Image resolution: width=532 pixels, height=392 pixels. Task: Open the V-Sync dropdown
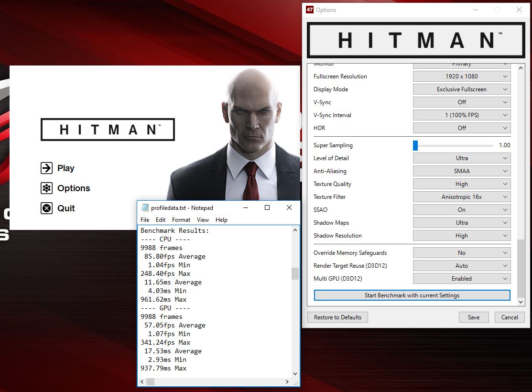pyautogui.click(x=461, y=102)
